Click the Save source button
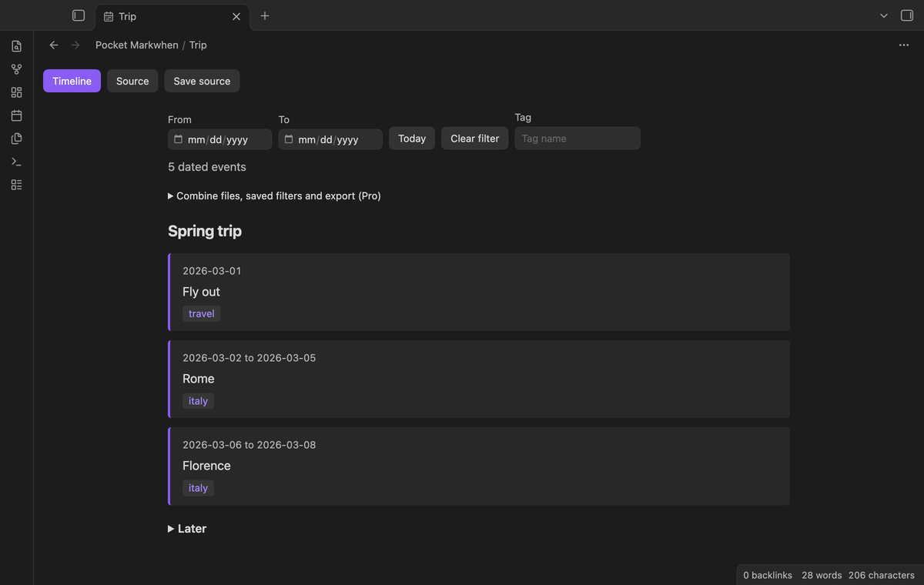 202,81
